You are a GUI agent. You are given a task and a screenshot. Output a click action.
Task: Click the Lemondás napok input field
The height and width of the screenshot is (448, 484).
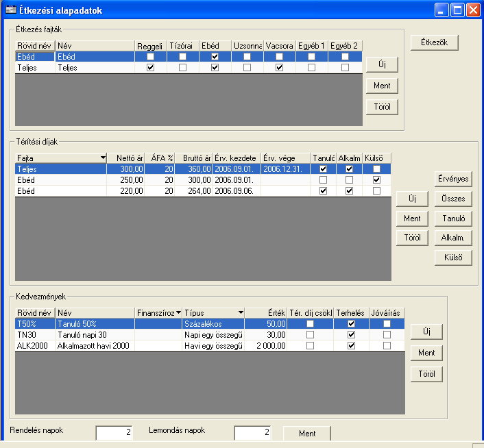point(252,432)
